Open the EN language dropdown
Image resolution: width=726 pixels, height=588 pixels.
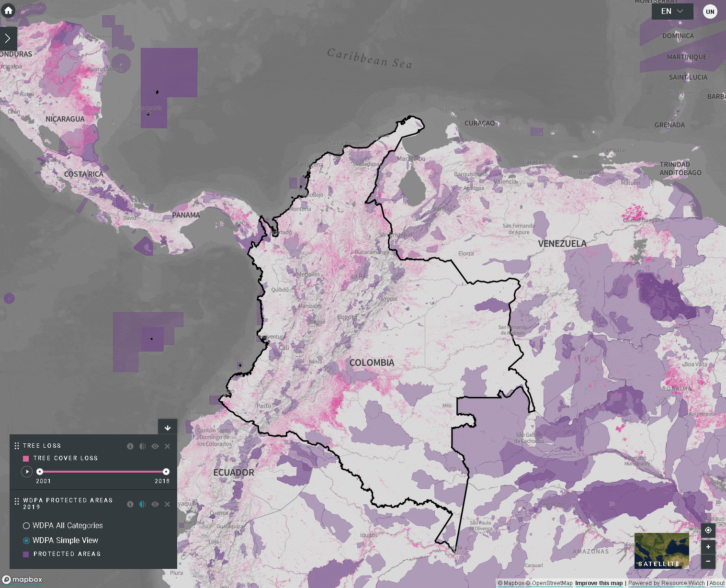coord(672,11)
